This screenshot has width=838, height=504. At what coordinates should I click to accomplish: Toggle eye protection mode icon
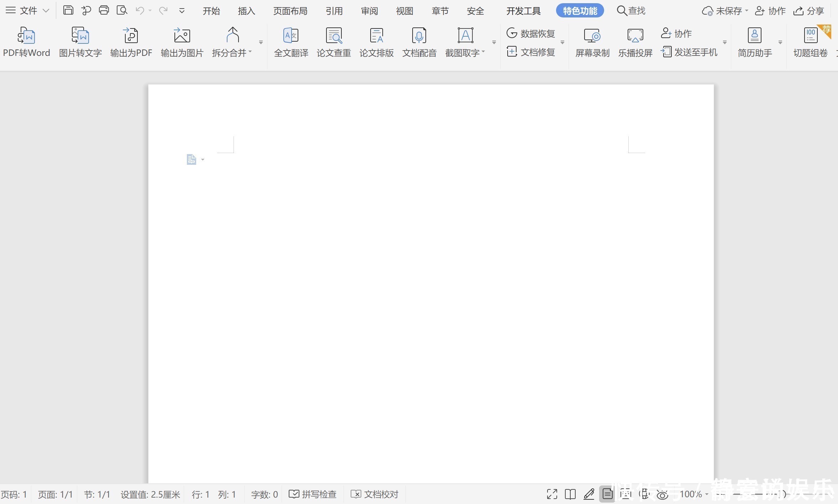pyautogui.click(x=662, y=494)
